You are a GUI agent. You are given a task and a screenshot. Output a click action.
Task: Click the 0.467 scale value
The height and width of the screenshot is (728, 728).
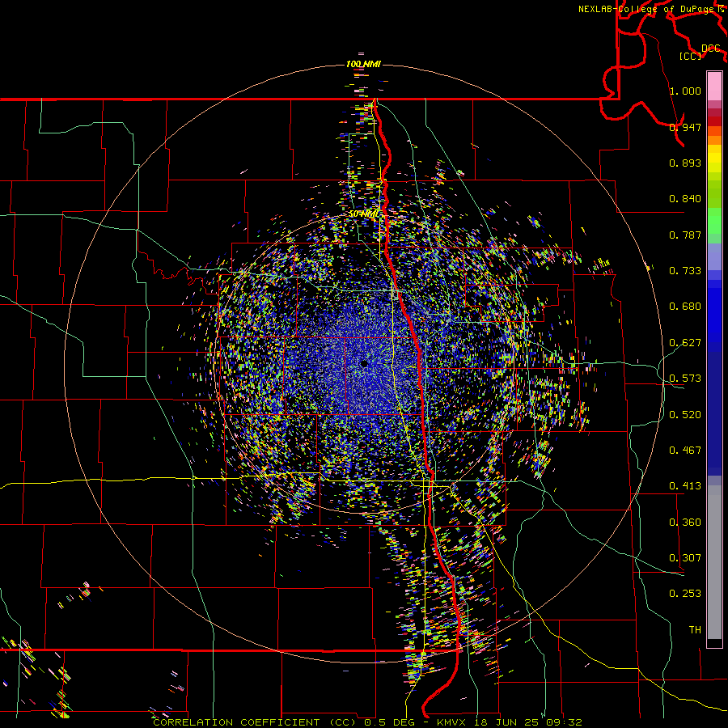(x=685, y=451)
